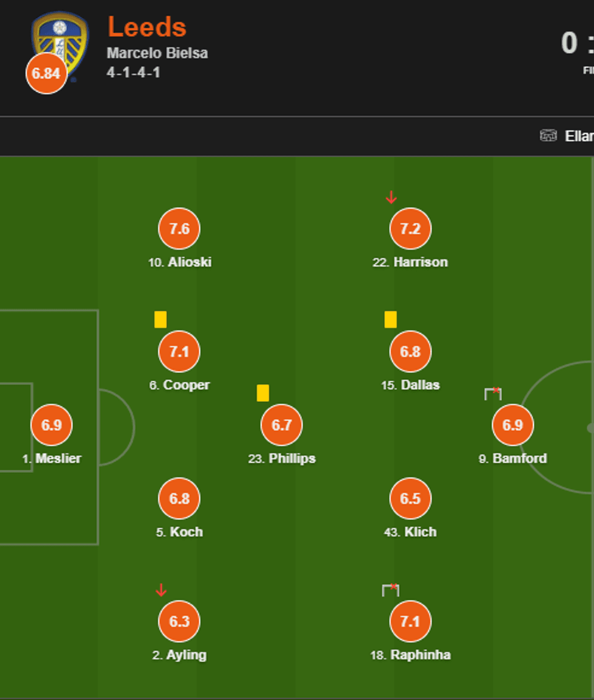Click Phillips's yellow card icon
Viewport: 594px width, 700px height.
coord(262,393)
